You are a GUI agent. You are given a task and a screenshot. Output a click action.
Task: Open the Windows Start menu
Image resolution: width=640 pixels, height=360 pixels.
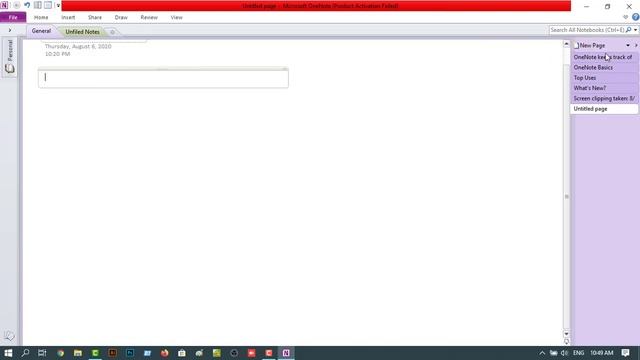pyautogui.click(x=8, y=353)
